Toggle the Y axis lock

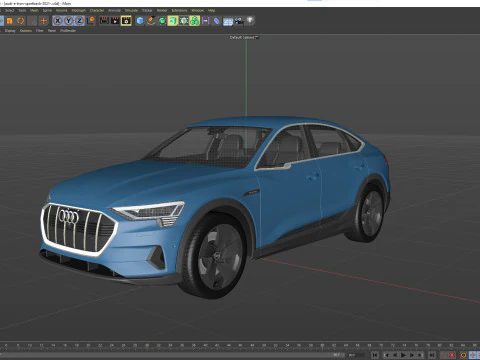69,21
